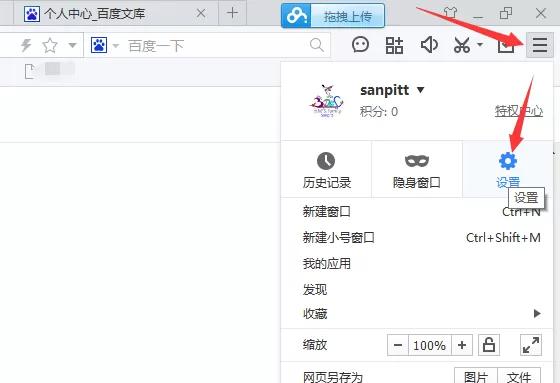Click the bookmark page icon in favorites bar
Viewport: 560px width, 383px height.
pyautogui.click(x=29, y=71)
